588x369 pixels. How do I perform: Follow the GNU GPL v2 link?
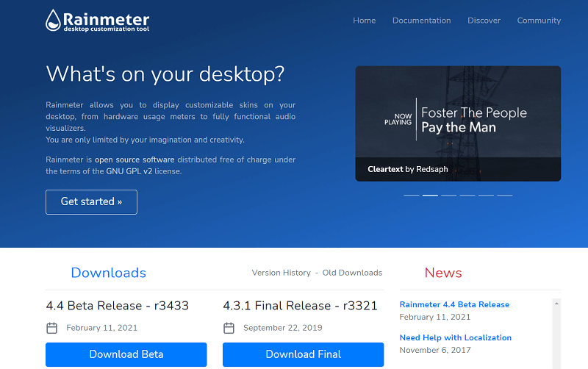point(129,171)
